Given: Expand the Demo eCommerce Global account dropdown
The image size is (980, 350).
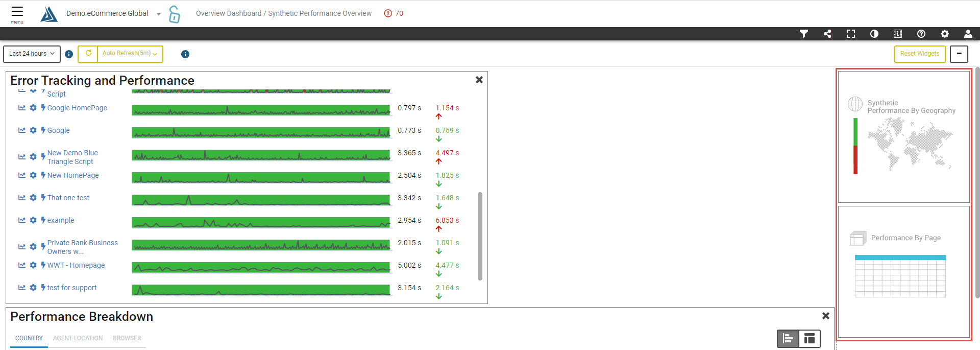Looking at the screenshot, I should coord(159,14).
